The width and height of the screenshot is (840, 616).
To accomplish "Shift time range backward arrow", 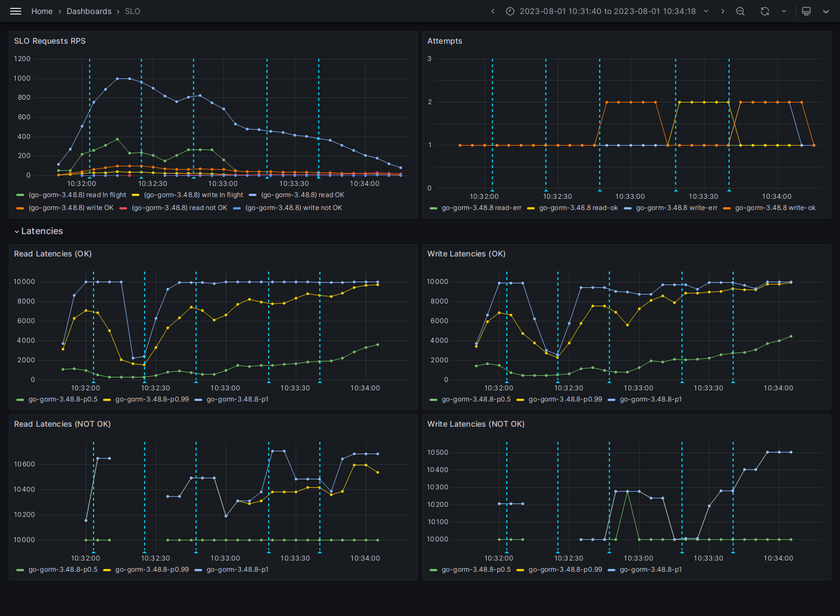I will pos(493,11).
